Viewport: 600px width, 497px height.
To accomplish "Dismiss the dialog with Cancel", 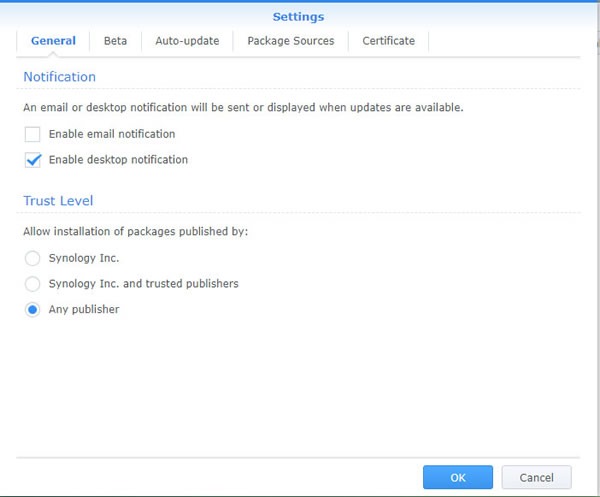I will tap(536, 477).
